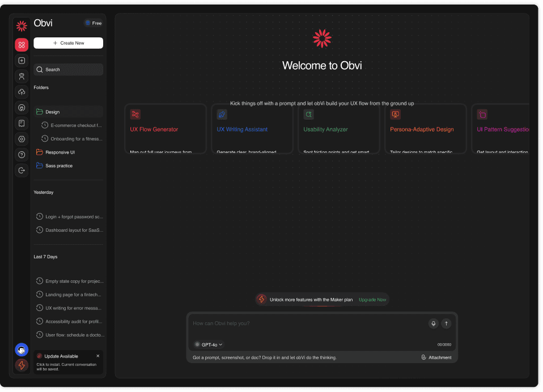Click the magnifier icon in Search
Screen dimensions: 543x392
(x=40, y=70)
